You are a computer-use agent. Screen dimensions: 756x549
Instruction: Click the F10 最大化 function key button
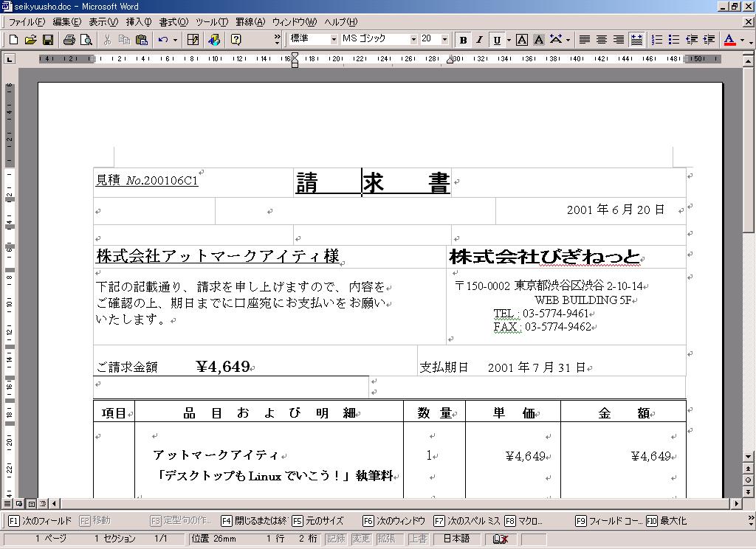667,520
